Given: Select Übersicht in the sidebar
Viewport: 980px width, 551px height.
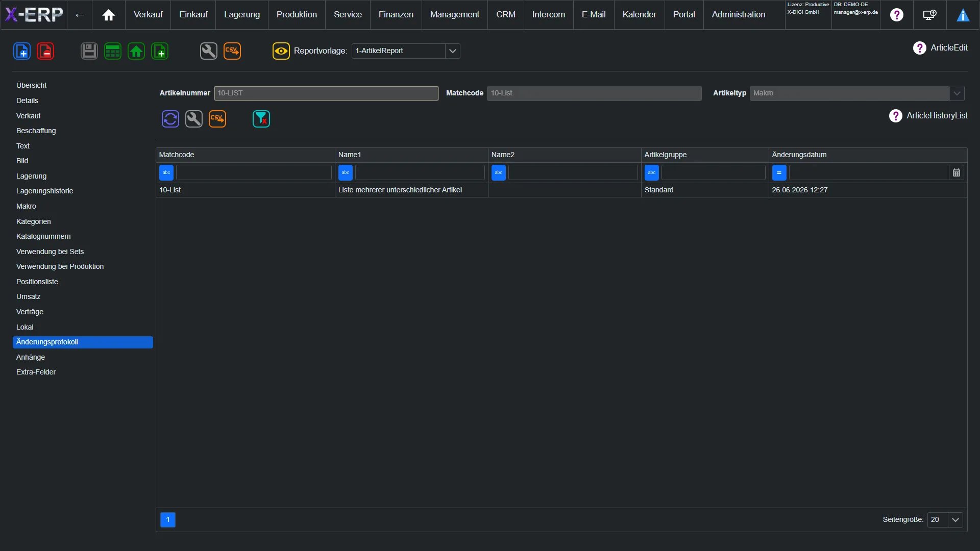Looking at the screenshot, I should [x=83, y=86].
